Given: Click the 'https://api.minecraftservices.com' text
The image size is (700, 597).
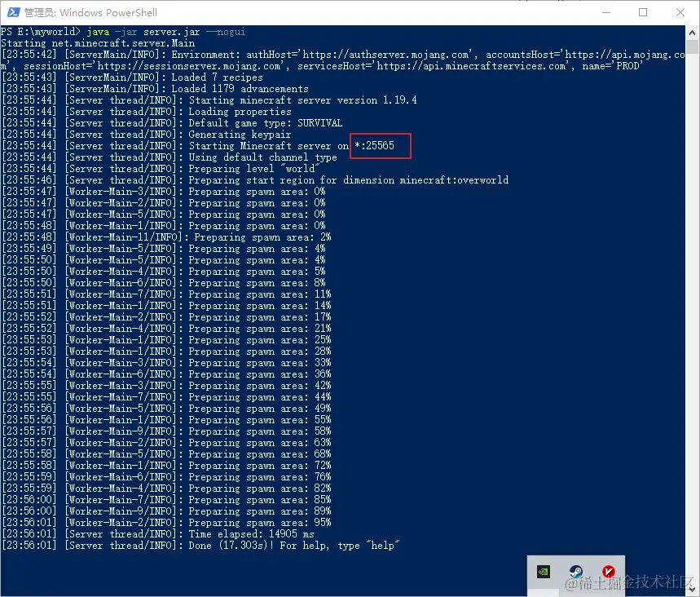Looking at the screenshot, I should coord(472,66).
